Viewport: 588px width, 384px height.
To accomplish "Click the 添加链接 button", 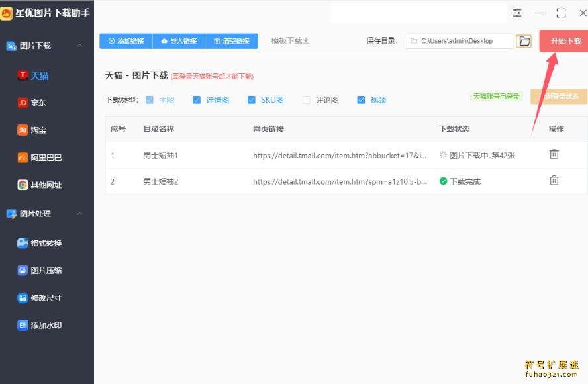I will [x=126, y=41].
